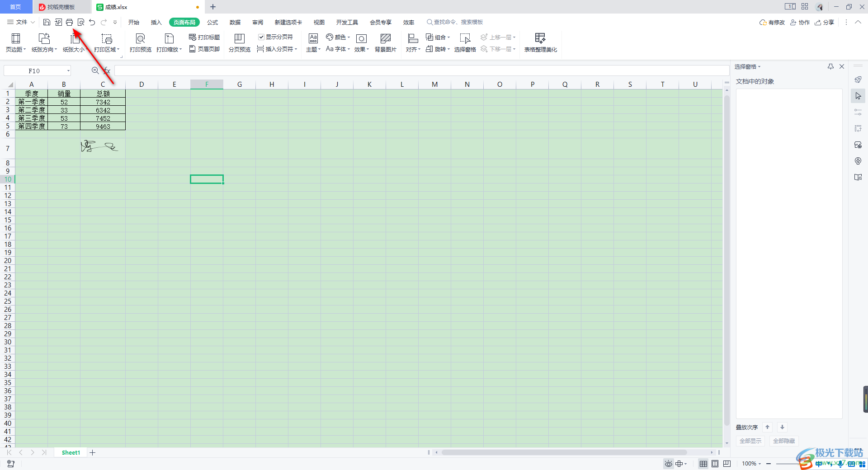Viewport: 868px width, 470px height.
Task: Open the 组合 group dropdown
Action: [x=449, y=37]
